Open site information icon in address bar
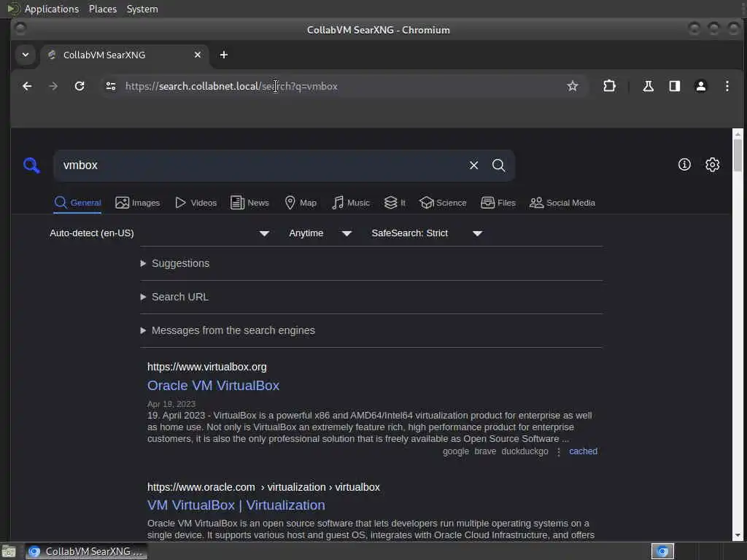 coord(111,86)
